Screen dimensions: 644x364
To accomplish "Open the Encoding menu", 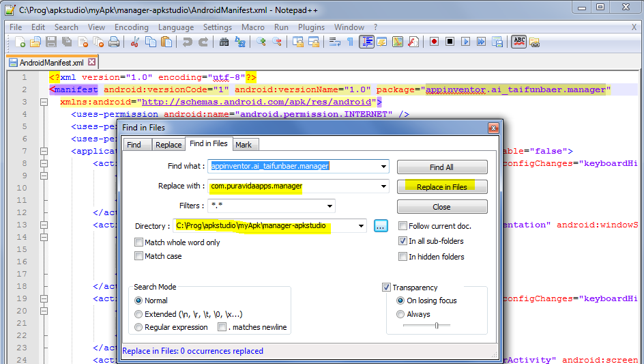I will (x=131, y=27).
